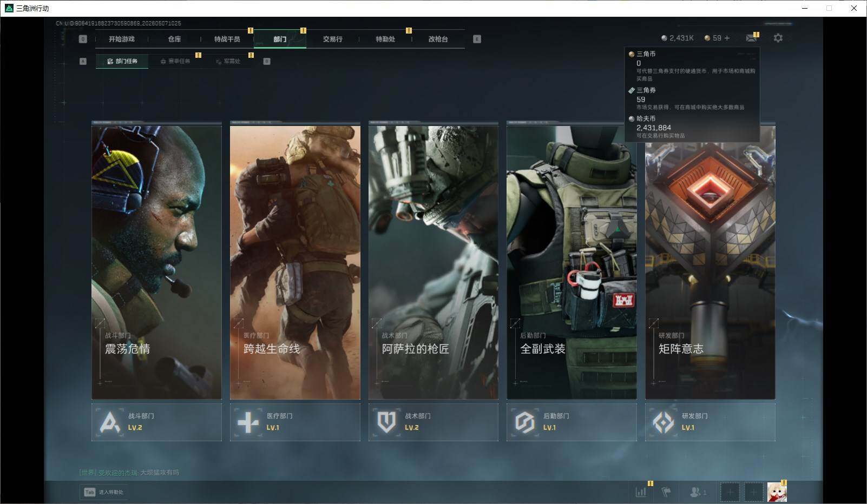Click the player avatar portrait
This screenshot has width=867, height=504.
(777, 492)
